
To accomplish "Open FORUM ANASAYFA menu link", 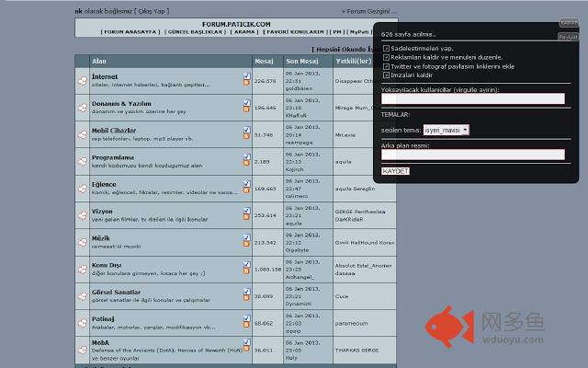I will pos(130,32).
